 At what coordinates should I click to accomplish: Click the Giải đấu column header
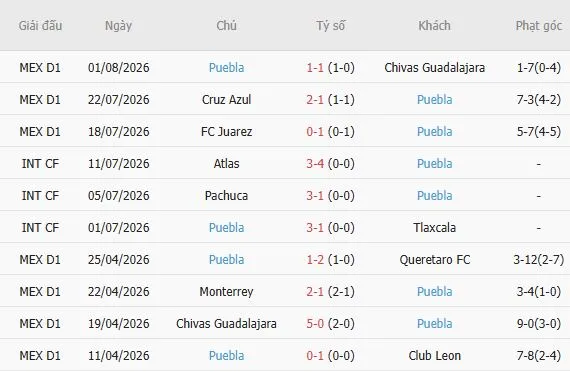coord(40,26)
